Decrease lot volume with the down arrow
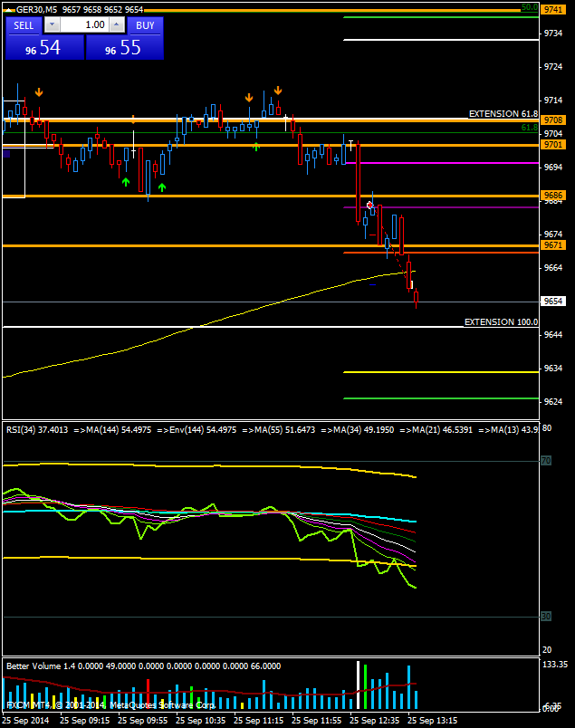Screen dimensions: 575x728 click(x=51, y=25)
